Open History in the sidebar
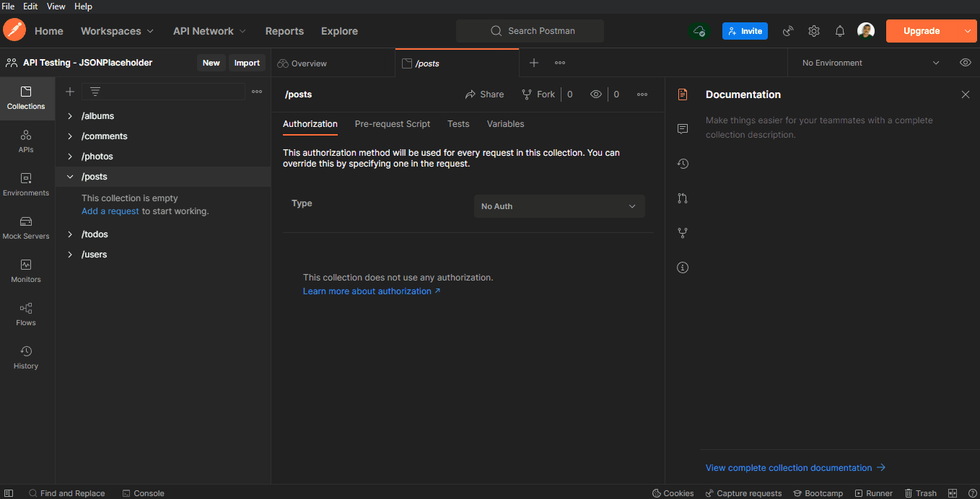This screenshot has width=980, height=499. click(x=26, y=358)
